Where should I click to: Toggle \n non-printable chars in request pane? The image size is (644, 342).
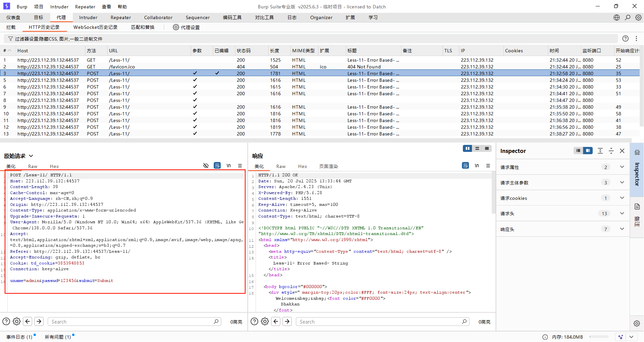click(x=229, y=166)
